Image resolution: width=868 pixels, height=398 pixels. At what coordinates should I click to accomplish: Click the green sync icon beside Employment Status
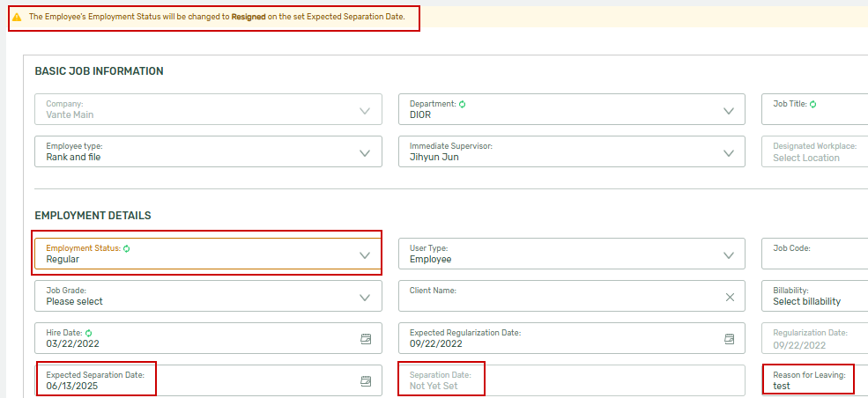126,248
